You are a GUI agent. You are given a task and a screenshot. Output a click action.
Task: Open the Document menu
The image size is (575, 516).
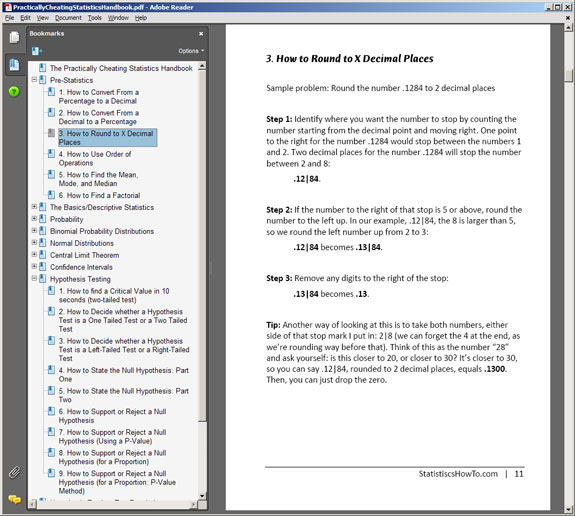point(68,18)
